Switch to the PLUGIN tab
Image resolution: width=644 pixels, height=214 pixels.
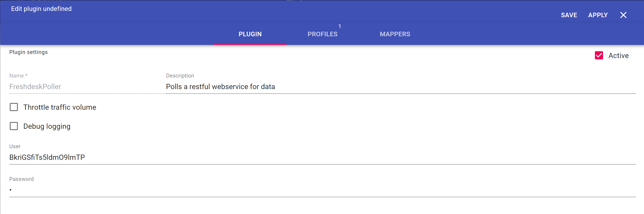pyautogui.click(x=250, y=34)
